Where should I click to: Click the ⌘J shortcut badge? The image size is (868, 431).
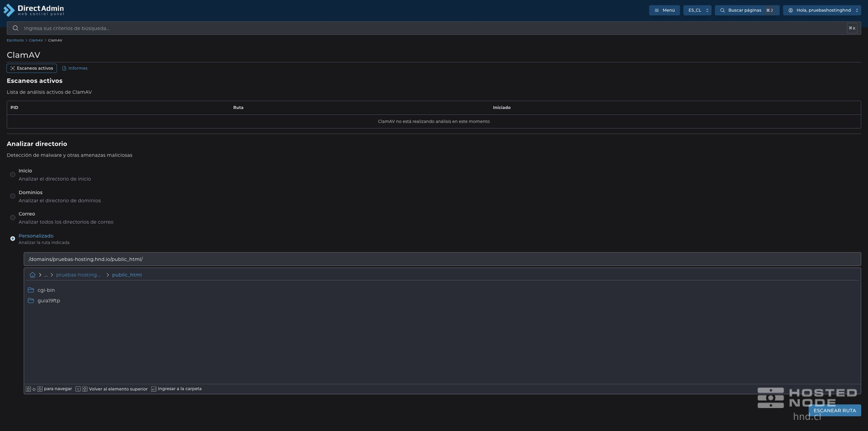pyautogui.click(x=769, y=10)
